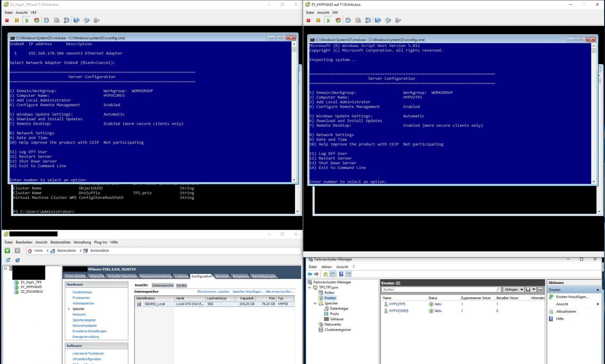Focus the Suchen field in Knoten pane
Viewport: 605px width, 364px height.
[x=441, y=290]
